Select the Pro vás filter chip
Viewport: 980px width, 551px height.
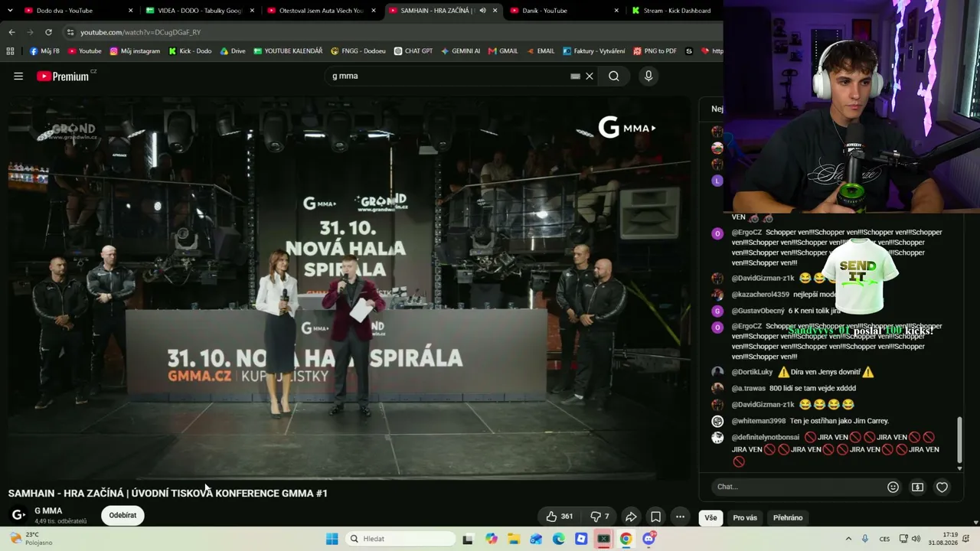[x=745, y=517]
